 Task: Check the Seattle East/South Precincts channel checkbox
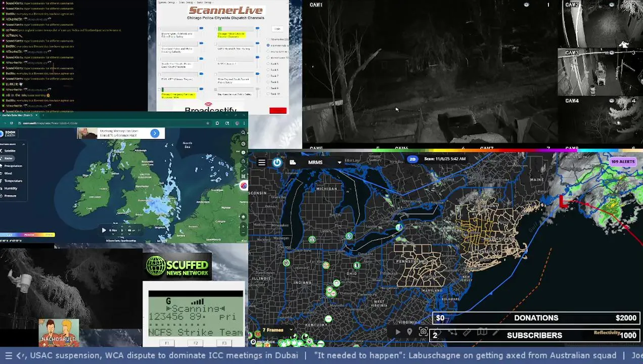tap(159, 59)
